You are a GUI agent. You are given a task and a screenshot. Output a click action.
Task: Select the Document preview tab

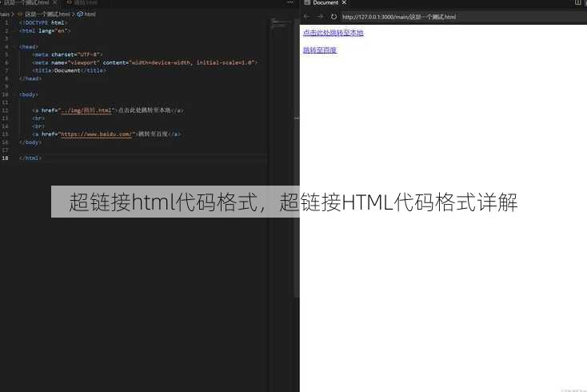coord(325,2)
